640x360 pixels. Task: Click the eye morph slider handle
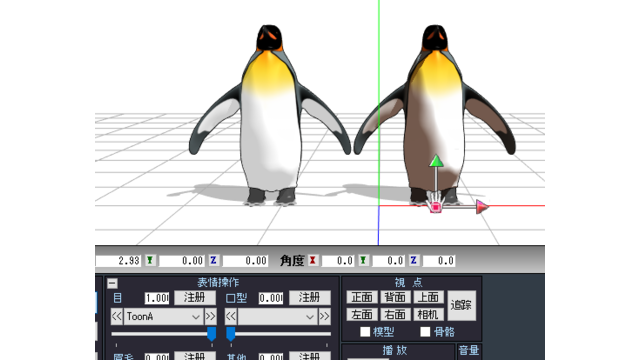[211, 333]
